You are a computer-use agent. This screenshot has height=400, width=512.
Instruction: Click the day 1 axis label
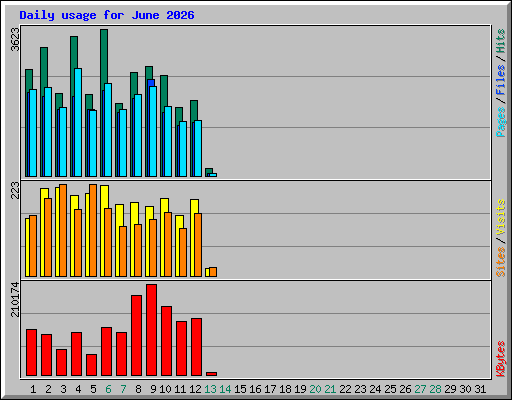[x=33, y=389]
